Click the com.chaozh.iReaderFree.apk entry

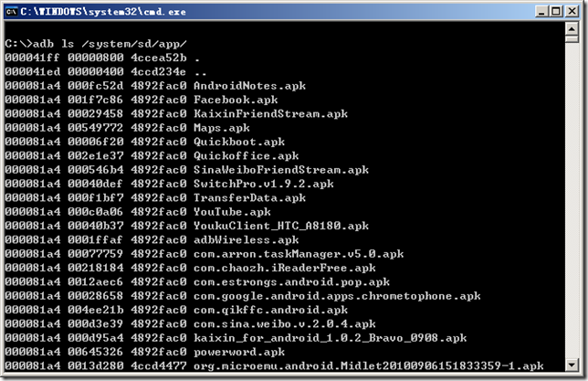285,268
